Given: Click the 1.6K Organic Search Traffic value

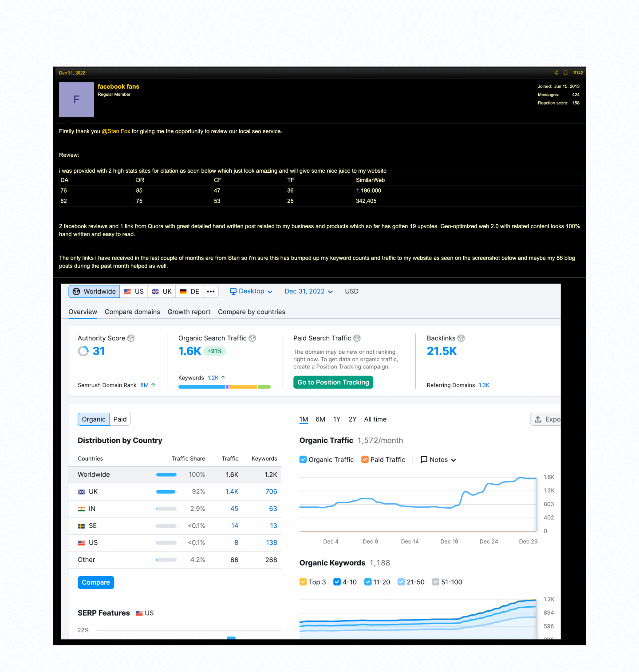Looking at the screenshot, I should pos(189,351).
